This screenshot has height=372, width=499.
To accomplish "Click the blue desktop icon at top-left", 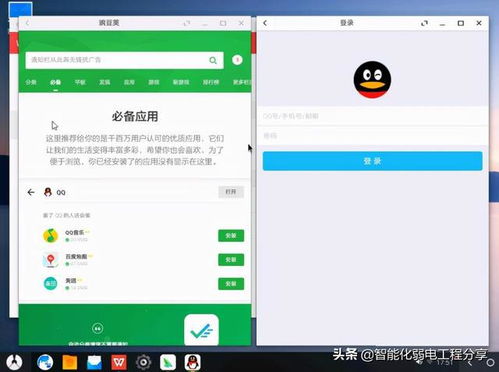I will click(x=20, y=9).
